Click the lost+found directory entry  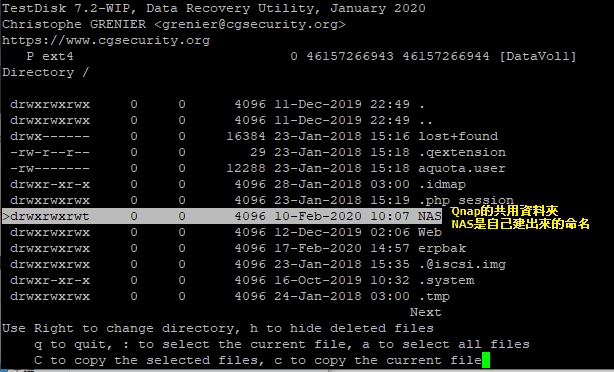click(458, 136)
